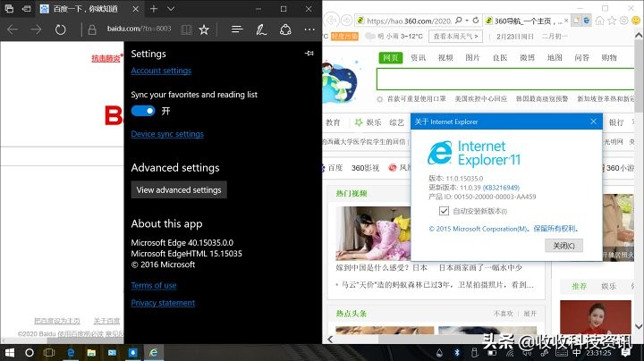Click the lock icon in Edge address bar

[x=92, y=29]
